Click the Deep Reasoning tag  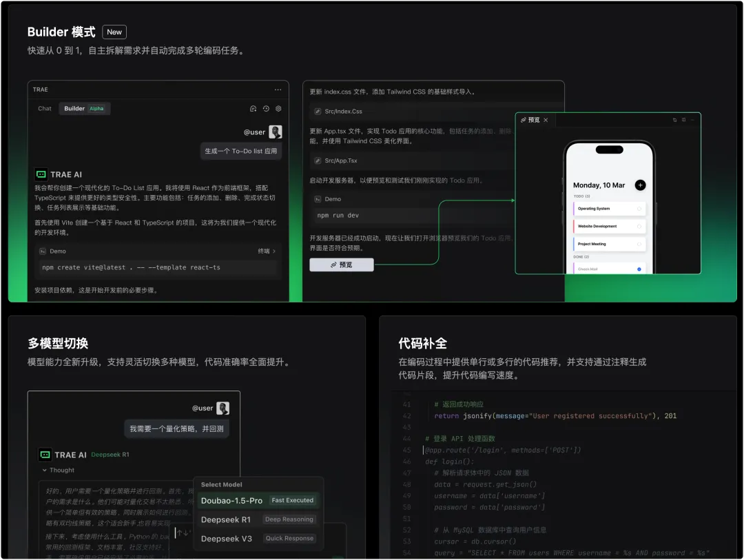tap(289, 519)
